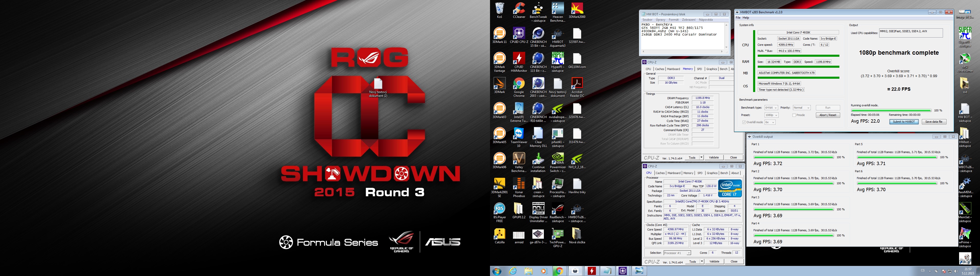Image resolution: width=980 pixels, height=276 pixels.
Task: Open the Preset 1080p dropdown
Action: 771,115
